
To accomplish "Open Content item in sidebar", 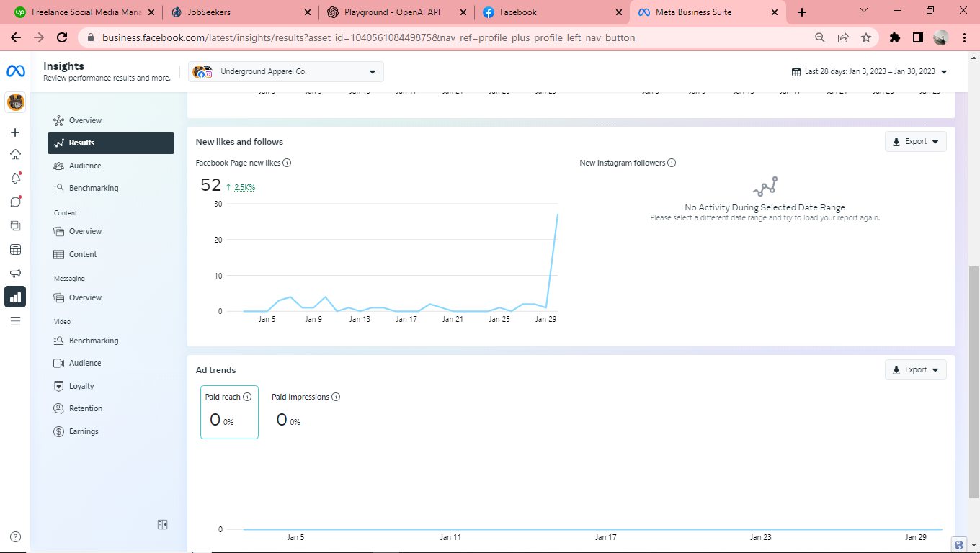I will (x=111, y=254).
